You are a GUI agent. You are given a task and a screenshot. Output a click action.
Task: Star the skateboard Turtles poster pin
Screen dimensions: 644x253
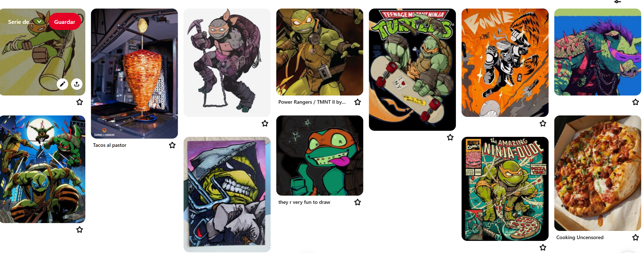(x=451, y=137)
